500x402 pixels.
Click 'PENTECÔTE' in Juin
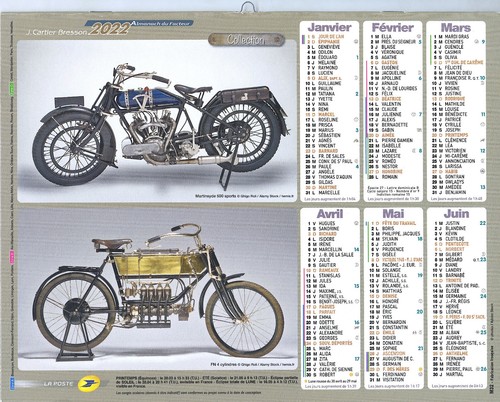pos(457,244)
